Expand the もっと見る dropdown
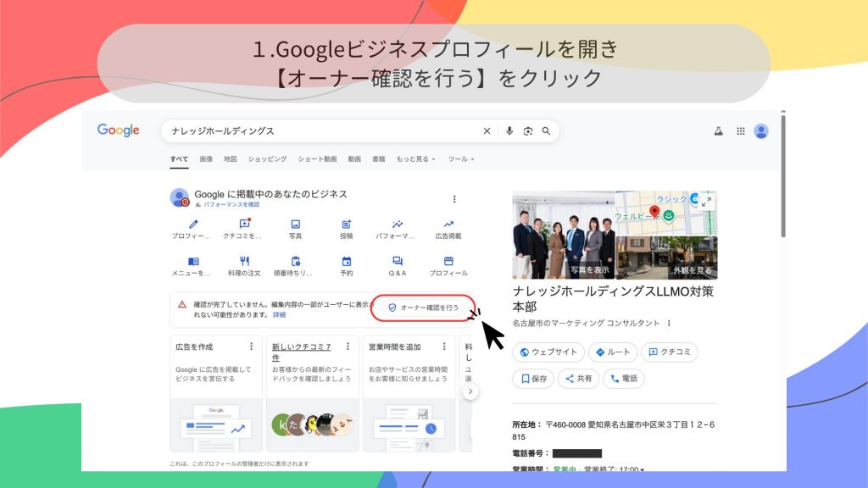The image size is (868, 488). (x=415, y=159)
